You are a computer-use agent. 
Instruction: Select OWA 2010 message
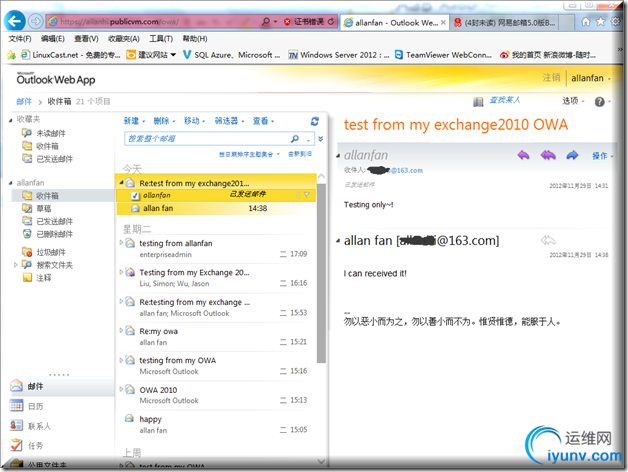coord(216,395)
